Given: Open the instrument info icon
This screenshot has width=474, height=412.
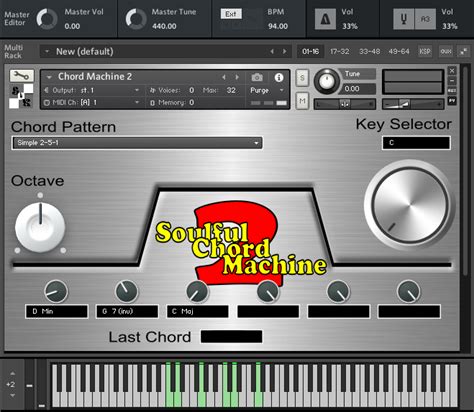Looking at the screenshot, I should click(279, 77).
